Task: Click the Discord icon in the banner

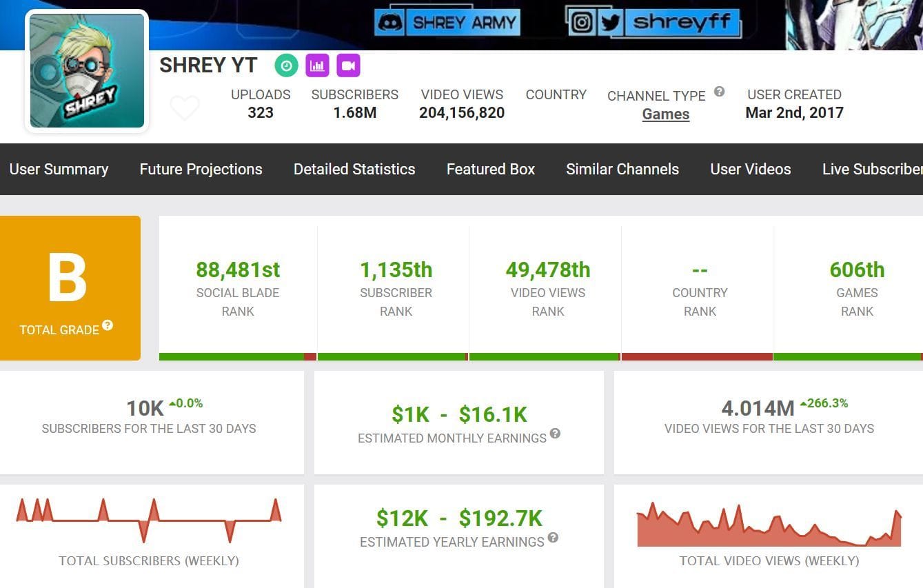Action: click(x=392, y=21)
